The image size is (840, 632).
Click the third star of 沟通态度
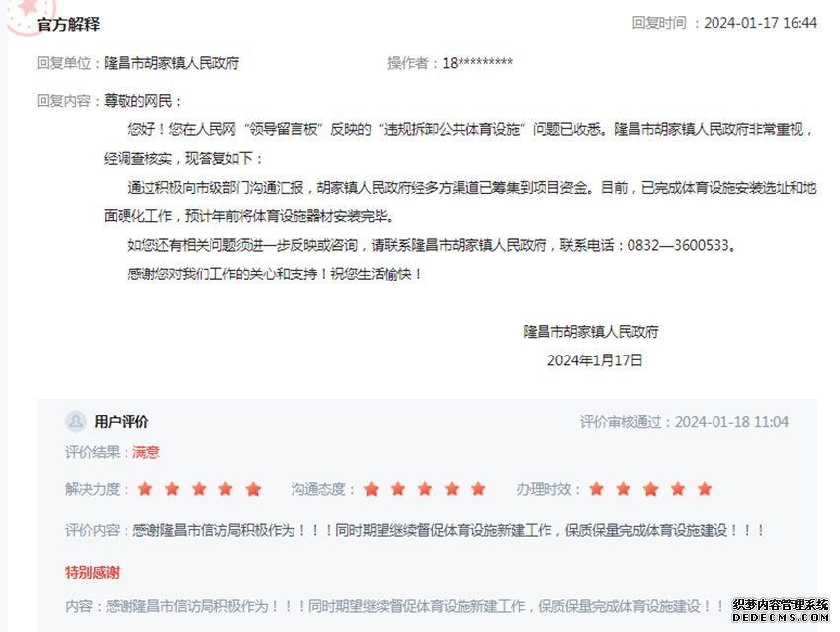tap(425, 489)
